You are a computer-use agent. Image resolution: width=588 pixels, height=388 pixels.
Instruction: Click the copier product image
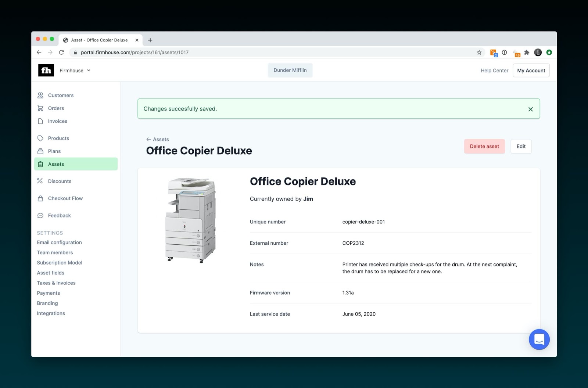190,220
